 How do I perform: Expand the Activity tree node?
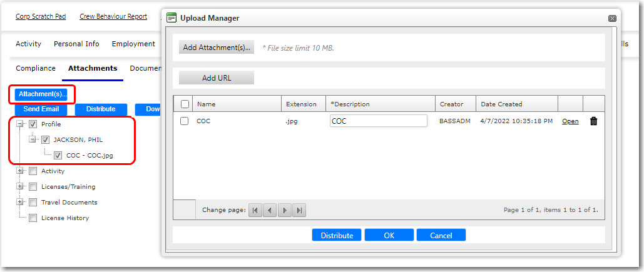click(x=20, y=171)
